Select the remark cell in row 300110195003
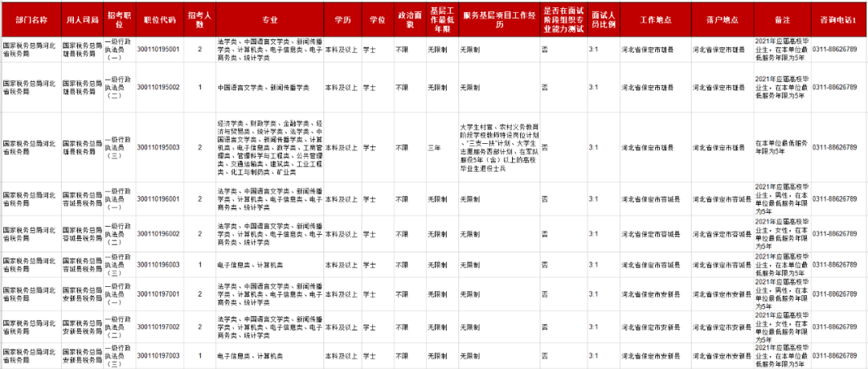This screenshot has height=369, width=868. point(782,147)
